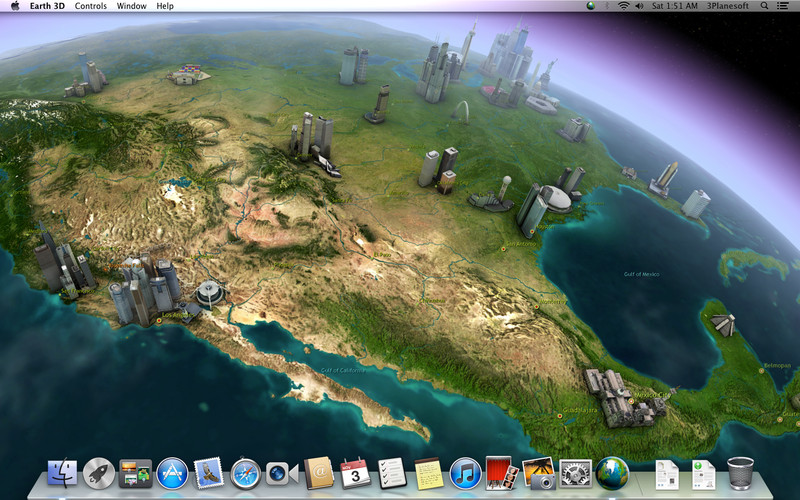Open the Trash in the dock
Image resolution: width=800 pixels, height=500 pixels.
point(740,473)
